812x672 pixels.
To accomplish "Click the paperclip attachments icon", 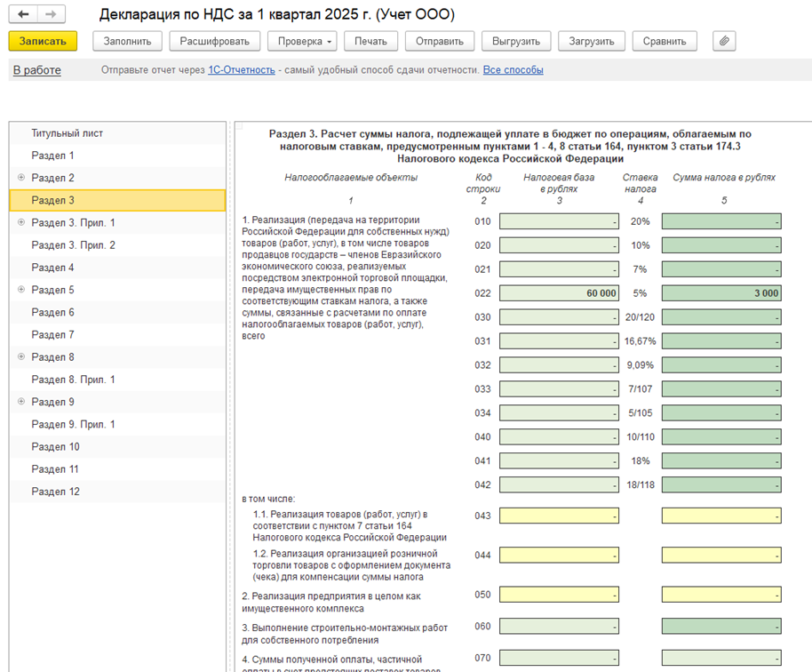I will (724, 41).
